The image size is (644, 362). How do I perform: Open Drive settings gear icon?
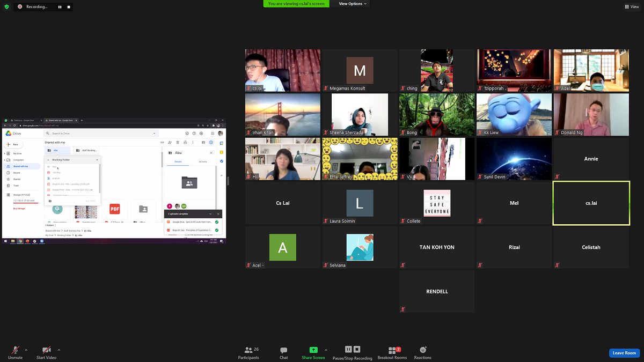tap(201, 134)
